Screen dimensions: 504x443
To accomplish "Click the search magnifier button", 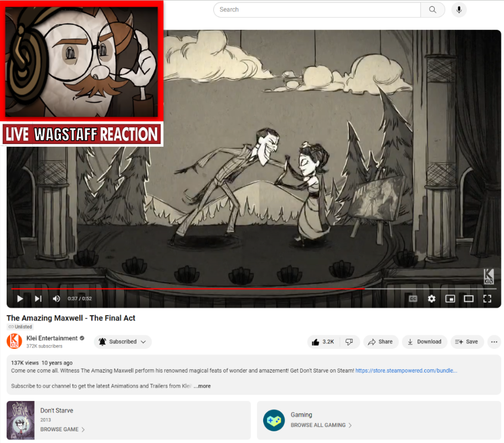I will [x=433, y=9].
